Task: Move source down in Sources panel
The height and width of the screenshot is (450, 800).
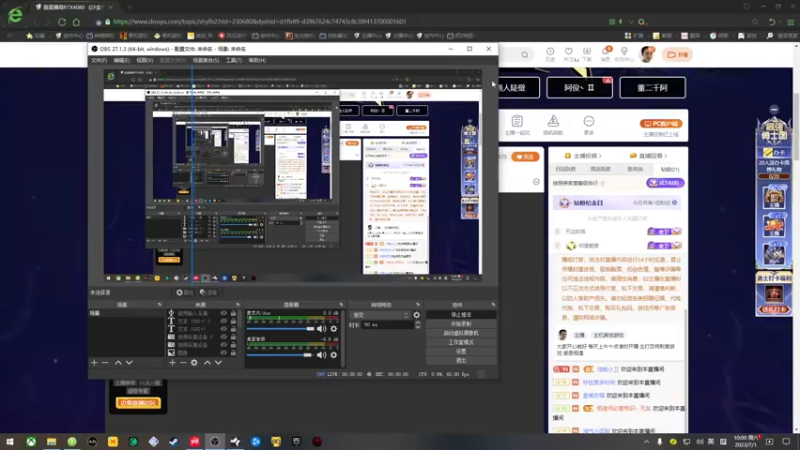Action: pyautogui.click(x=218, y=362)
